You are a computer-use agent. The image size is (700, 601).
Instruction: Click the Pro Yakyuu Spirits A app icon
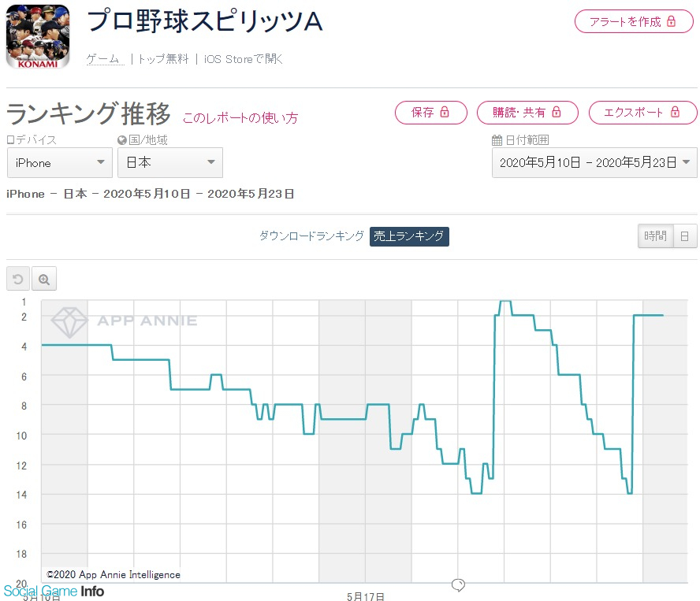coord(37,36)
